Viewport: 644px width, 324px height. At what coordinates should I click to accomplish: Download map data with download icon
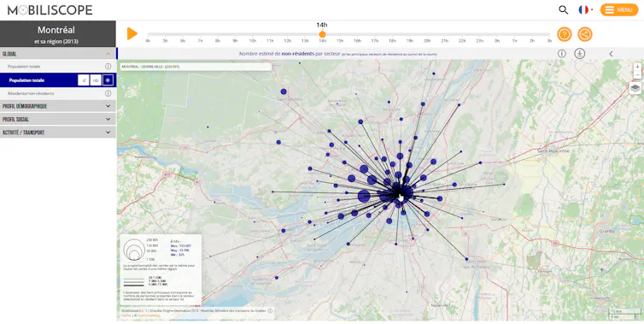pos(580,54)
